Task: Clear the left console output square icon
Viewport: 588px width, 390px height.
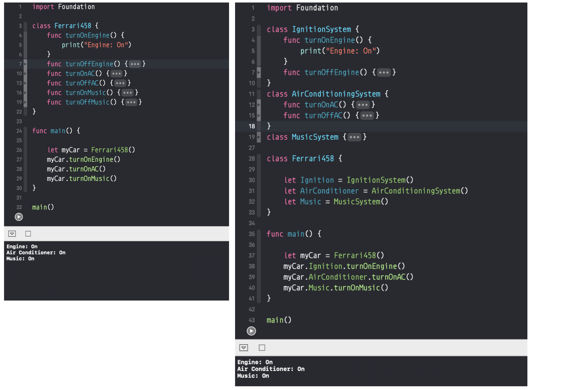Action: 28,234
